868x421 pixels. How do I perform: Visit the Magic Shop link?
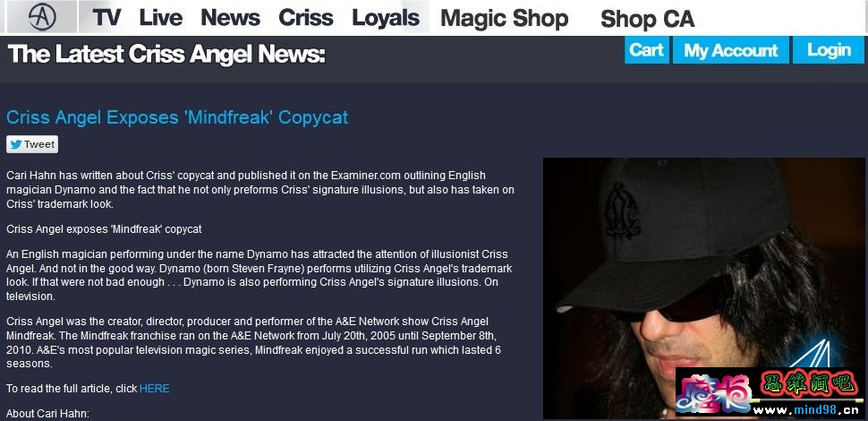click(x=505, y=19)
